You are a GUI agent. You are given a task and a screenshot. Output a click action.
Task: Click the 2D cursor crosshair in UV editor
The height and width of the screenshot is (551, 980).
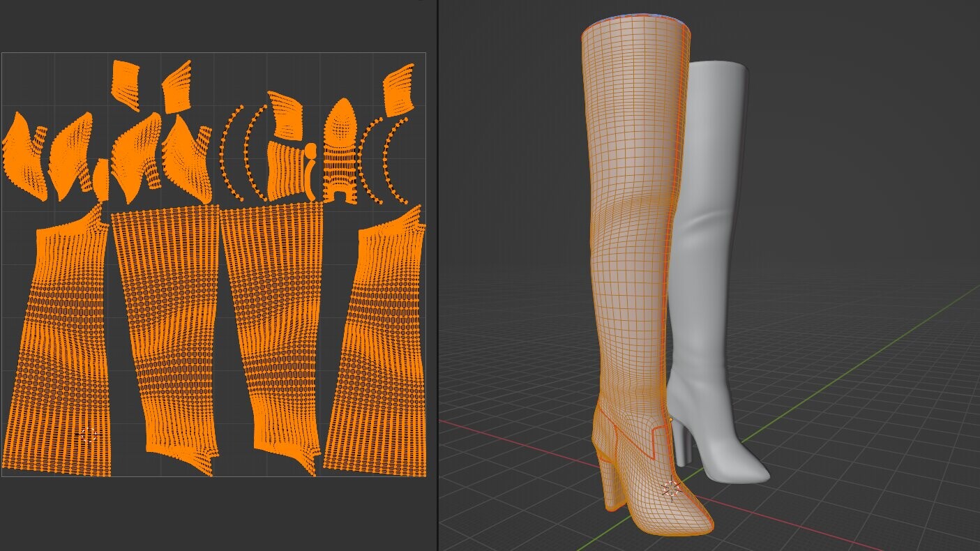point(89,435)
